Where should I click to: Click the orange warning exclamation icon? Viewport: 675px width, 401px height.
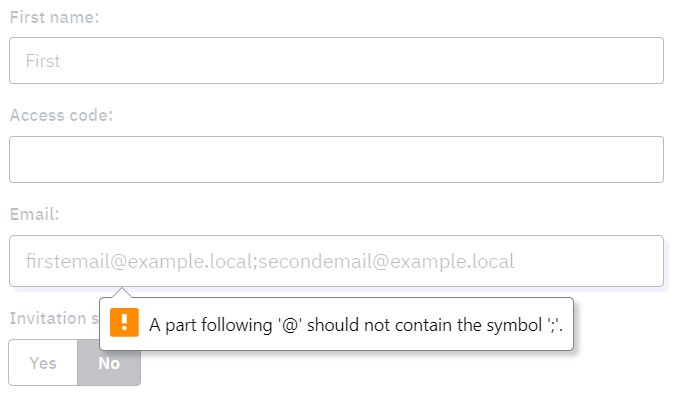click(x=124, y=323)
